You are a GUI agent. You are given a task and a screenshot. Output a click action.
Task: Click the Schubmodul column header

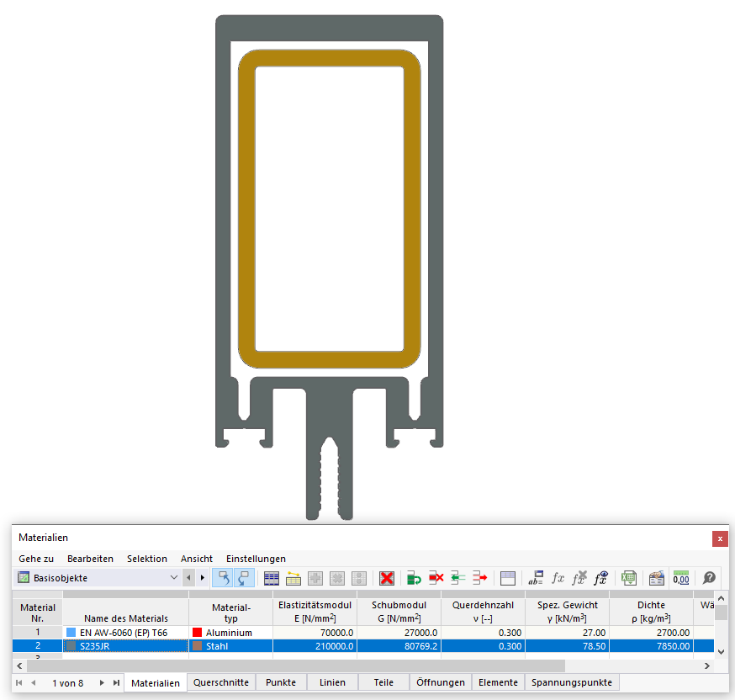399,612
